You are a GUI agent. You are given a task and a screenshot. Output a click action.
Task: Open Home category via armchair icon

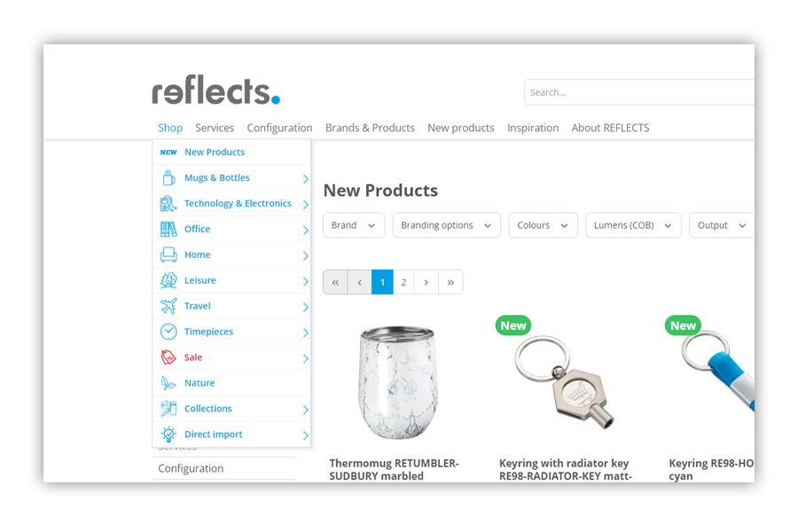pyautogui.click(x=168, y=254)
